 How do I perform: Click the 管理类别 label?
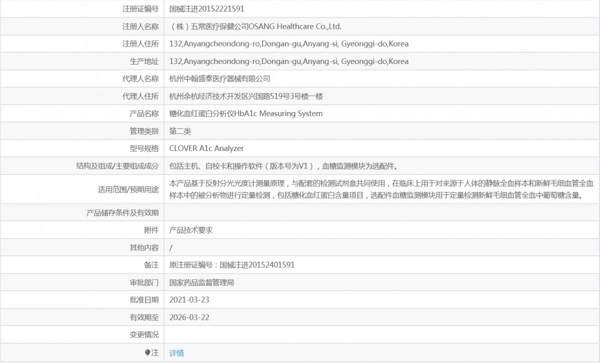pyautogui.click(x=144, y=131)
